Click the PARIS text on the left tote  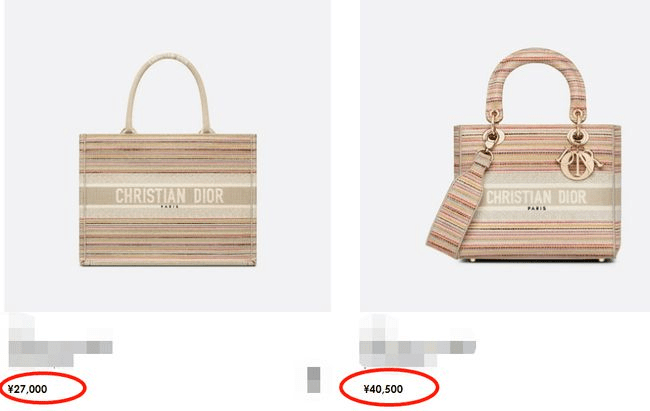[x=170, y=206]
